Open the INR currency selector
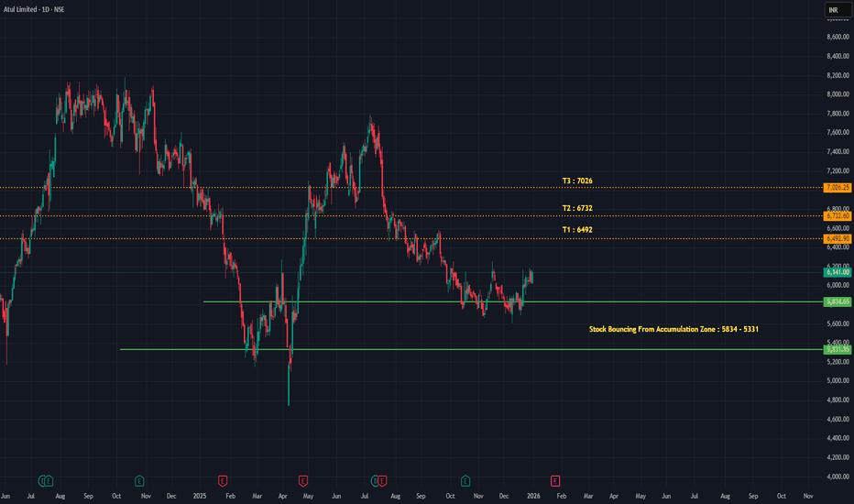Screen dimensions: 854x504 click(833, 10)
